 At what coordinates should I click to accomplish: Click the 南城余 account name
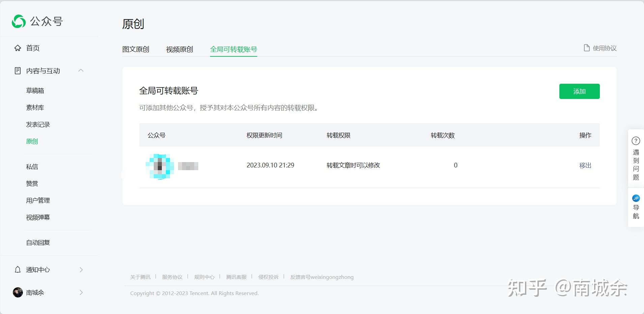pos(35,292)
